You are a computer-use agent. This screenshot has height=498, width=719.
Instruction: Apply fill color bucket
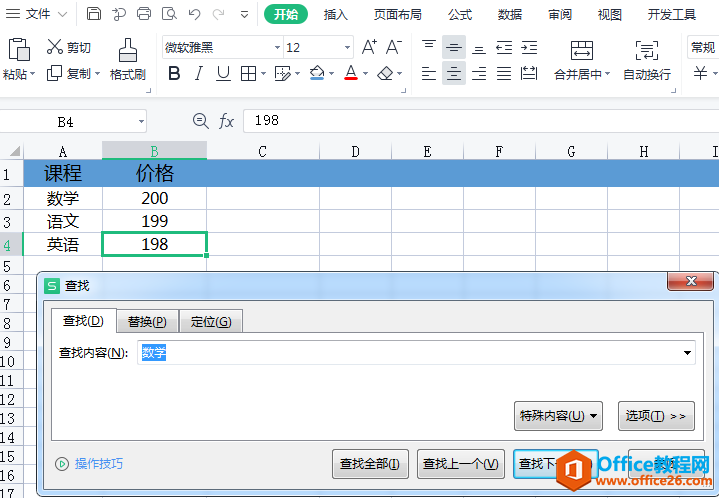(317, 72)
